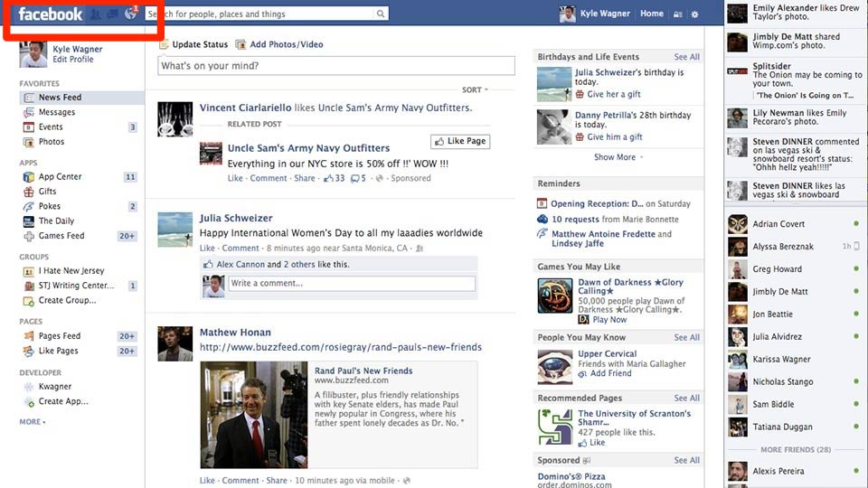This screenshot has height=488, width=868.
Task: Open the SORT dropdown above news feed
Action: click(475, 89)
